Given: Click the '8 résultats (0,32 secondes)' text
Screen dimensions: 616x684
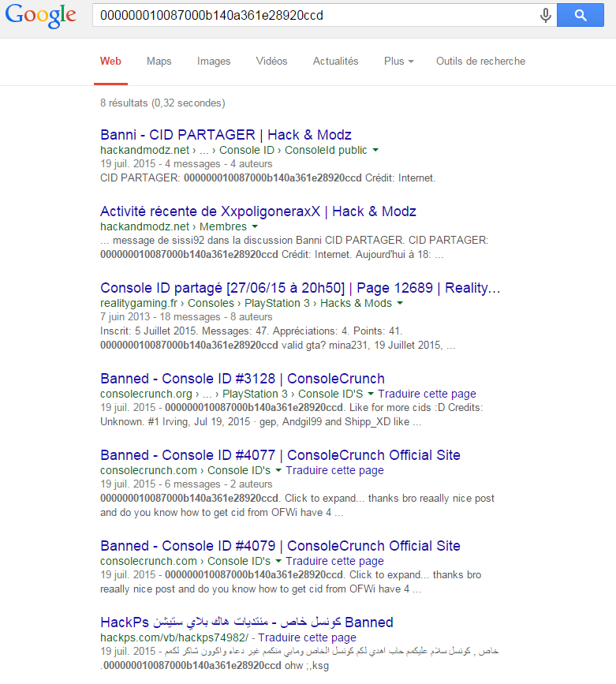Looking at the screenshot, I should coord(162,103).
